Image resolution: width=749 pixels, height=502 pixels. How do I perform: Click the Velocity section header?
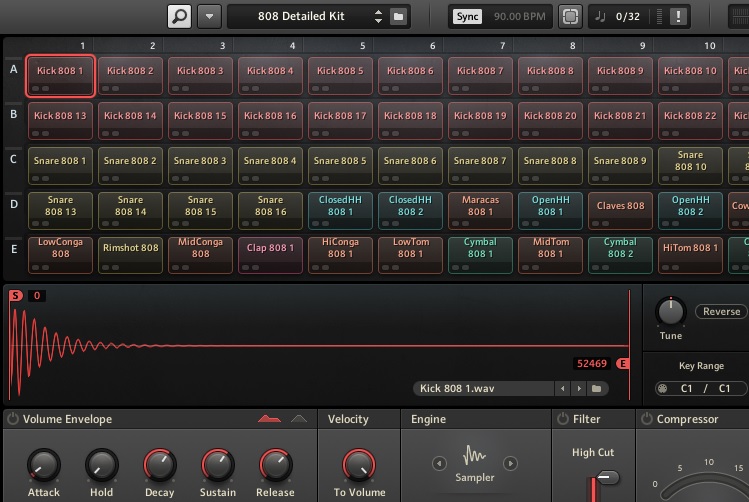pos(348,419)
